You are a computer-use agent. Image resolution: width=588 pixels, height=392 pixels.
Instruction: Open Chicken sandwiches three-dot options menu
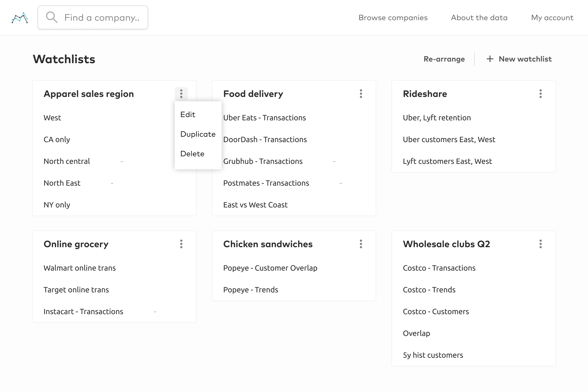[x=361, y=244]
